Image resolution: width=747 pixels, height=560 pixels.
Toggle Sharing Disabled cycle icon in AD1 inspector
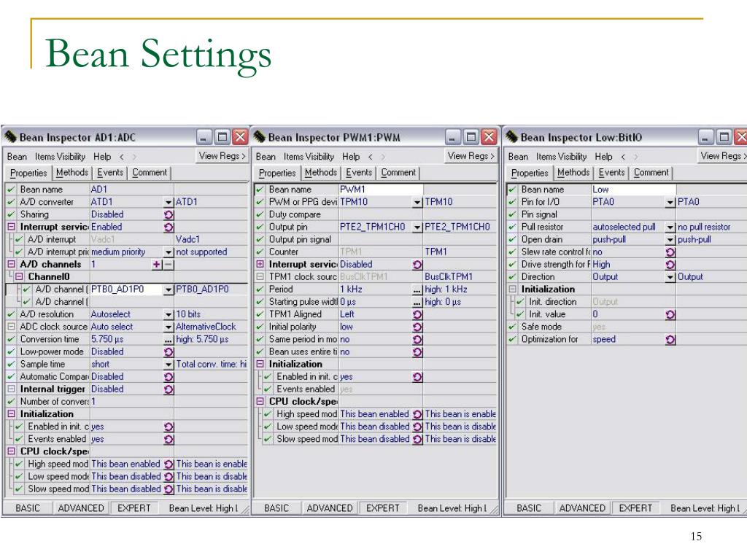coord(169,215)
